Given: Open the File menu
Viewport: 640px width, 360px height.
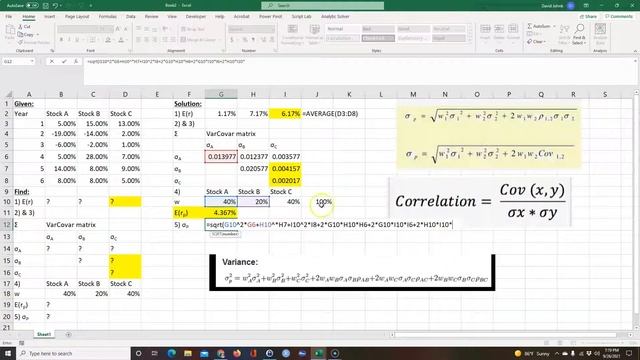Looking at the screenshot, I should 9,17.
